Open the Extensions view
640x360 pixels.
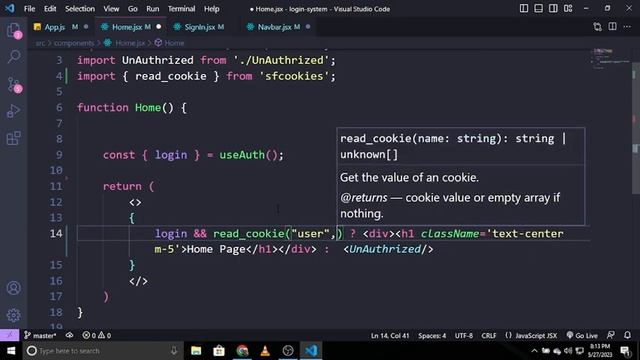(x=13, y=138)
